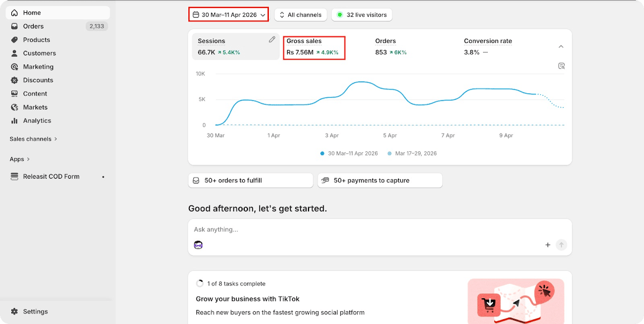The height and width of the screenshot is (324, 644).
Task: Open the 30 Mar–11 Apr 2026 date dropdown
Action: [229, 15]
